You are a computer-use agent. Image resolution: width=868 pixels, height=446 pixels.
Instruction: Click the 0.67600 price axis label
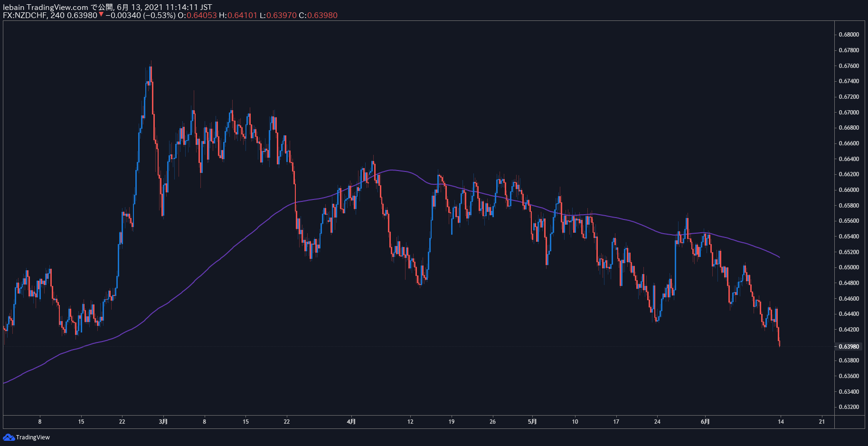849,66
